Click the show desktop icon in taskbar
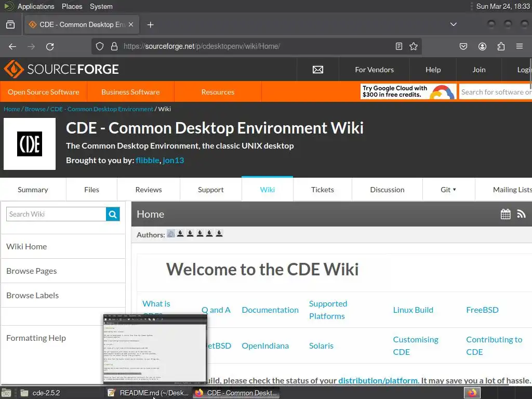Screen dimensions: 532x399 pos(6,393)
